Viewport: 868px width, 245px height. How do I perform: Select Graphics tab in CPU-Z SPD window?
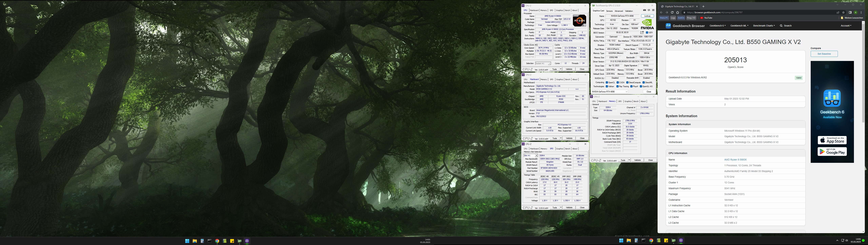(560, 149)
